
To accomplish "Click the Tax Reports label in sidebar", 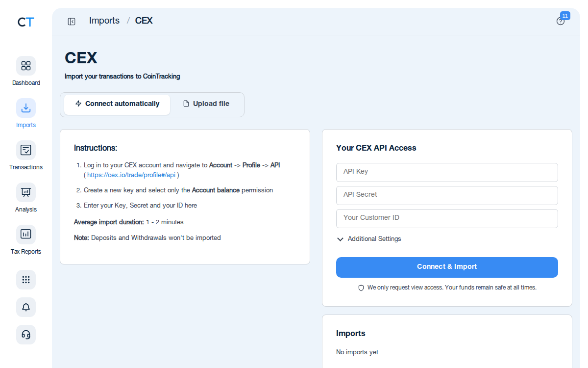I will (x=26, y=252).
